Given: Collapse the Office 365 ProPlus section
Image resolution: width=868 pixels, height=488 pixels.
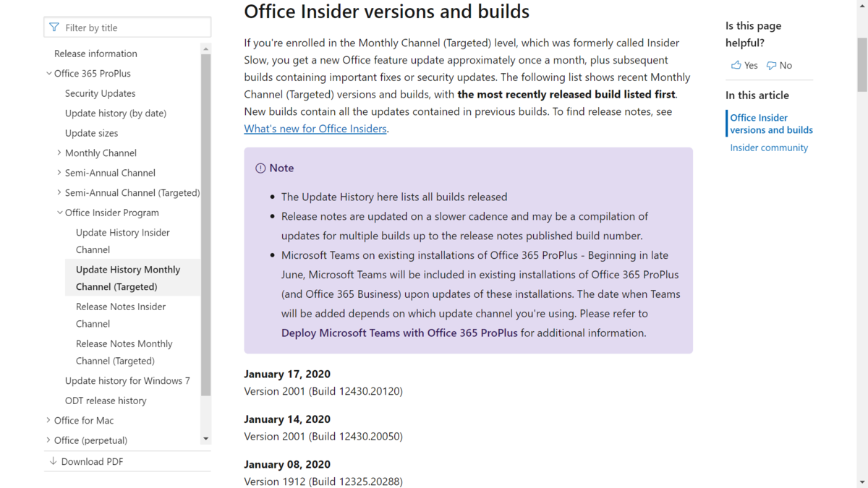Looking at the screenshot, I should [48, 74].
